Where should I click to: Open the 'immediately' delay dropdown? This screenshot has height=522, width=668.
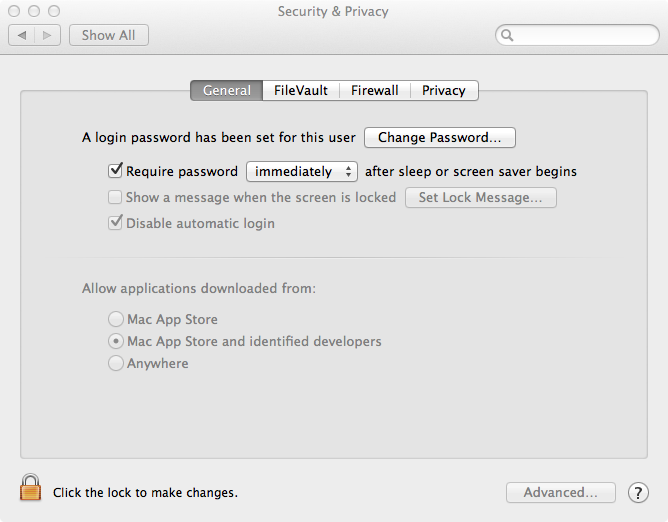coord(302,171)
